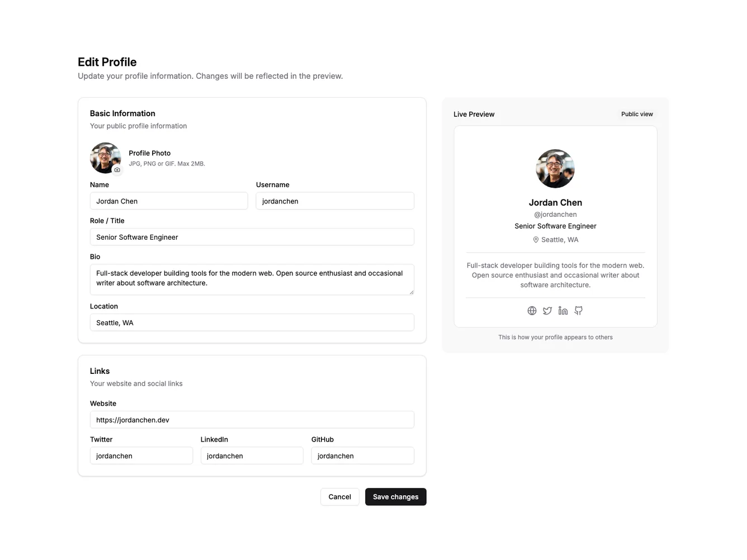Click inside the Name field

click(x=169, y=201)
